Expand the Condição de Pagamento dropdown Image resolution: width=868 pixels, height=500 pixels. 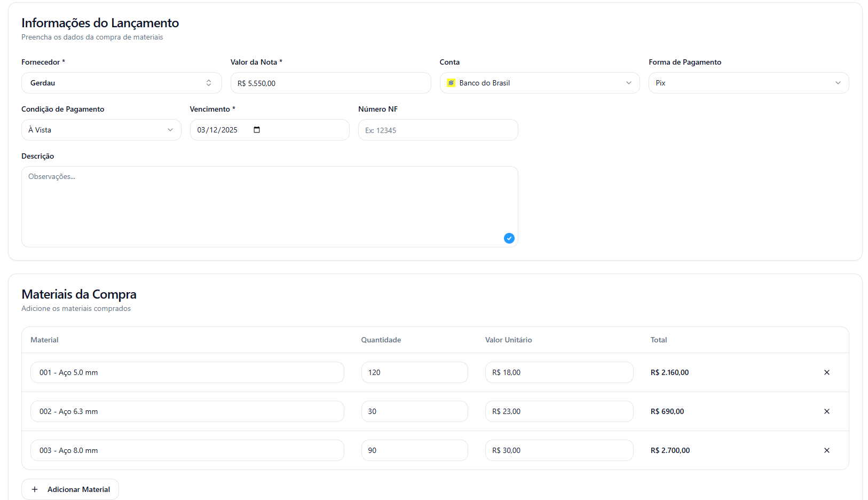(101, 130)
